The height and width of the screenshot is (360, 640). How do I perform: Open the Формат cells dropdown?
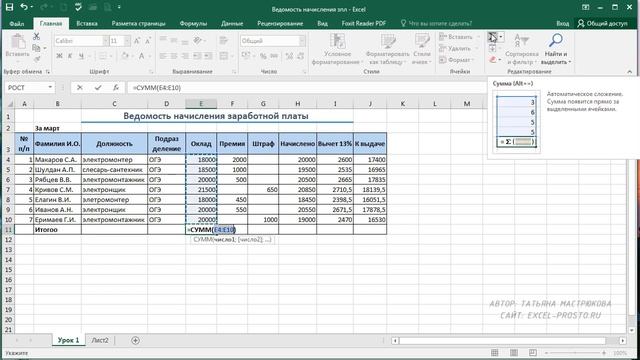click(457, 60)
